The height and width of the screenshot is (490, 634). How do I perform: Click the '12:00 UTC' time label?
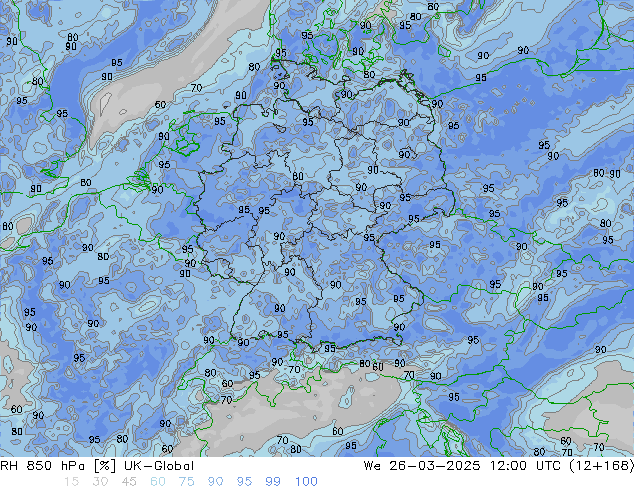point(525,466)
